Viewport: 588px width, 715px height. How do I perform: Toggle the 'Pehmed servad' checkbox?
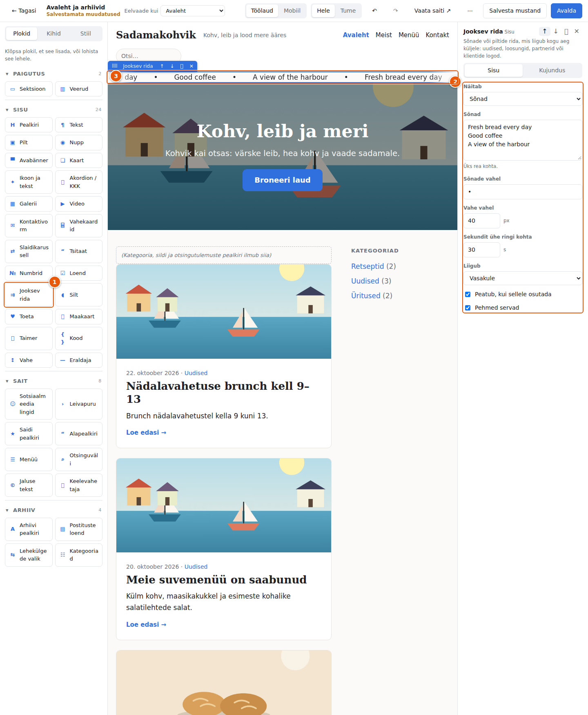[468, 308]
